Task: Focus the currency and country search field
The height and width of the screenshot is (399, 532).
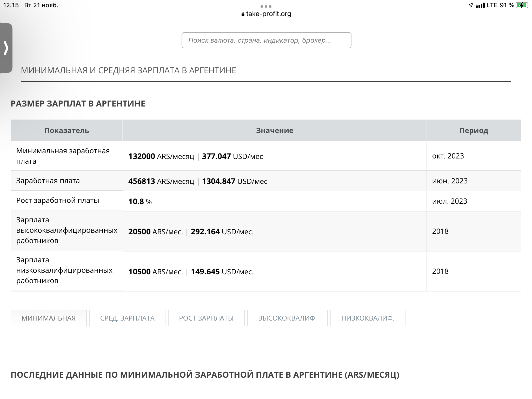Action: pos(266,40)
